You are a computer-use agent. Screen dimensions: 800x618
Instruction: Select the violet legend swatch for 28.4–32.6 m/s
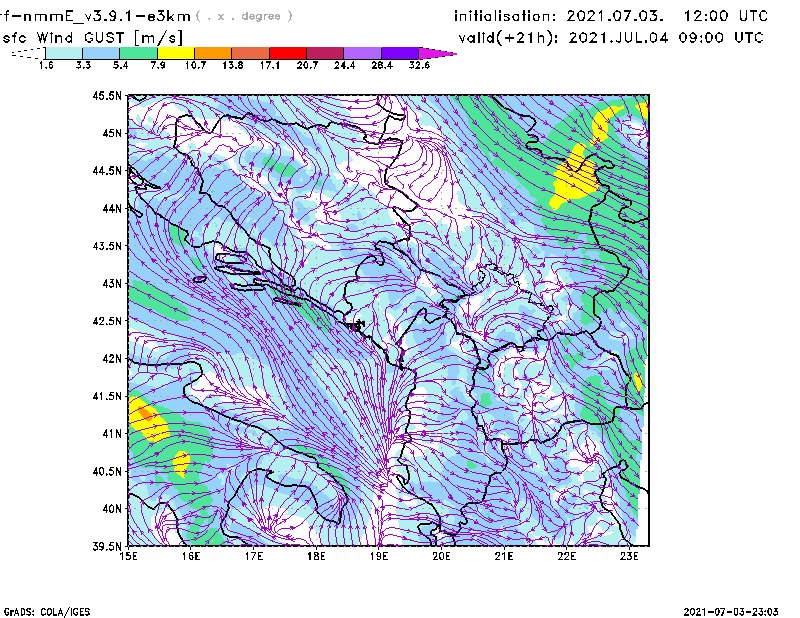point(399,52)
